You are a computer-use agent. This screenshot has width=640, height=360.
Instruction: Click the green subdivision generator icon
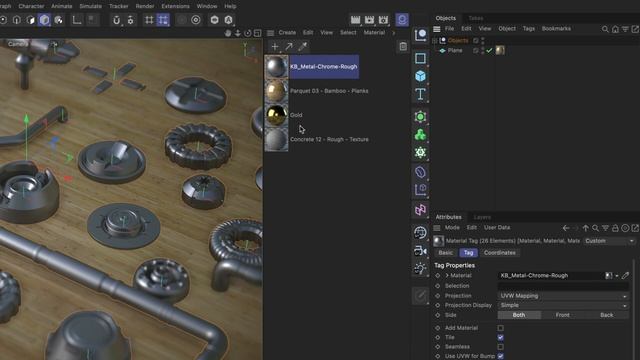pos(420,117)
